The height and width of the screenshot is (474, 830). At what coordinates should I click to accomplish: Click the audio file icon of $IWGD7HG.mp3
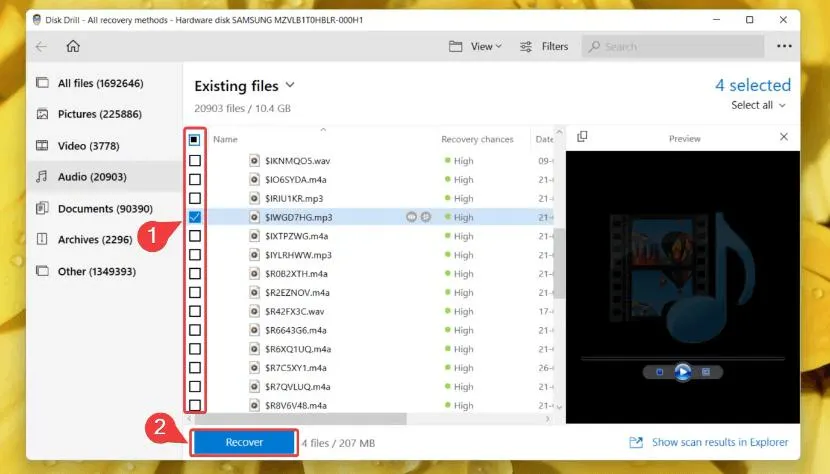pos(254,217)
